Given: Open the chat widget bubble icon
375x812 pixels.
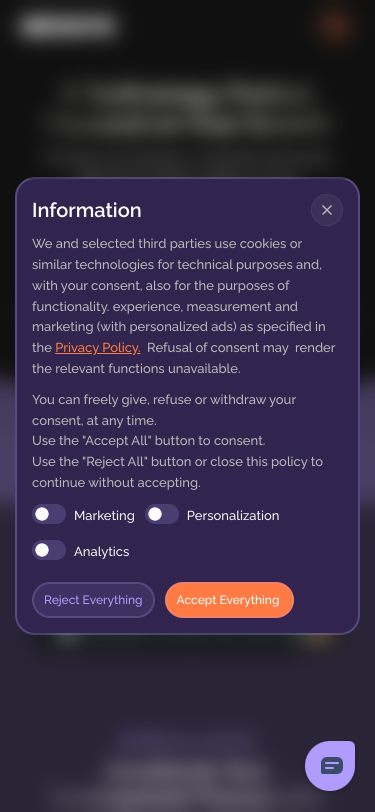Looking at the screenshot, I should pyautogui.click(x=330, y=765).
